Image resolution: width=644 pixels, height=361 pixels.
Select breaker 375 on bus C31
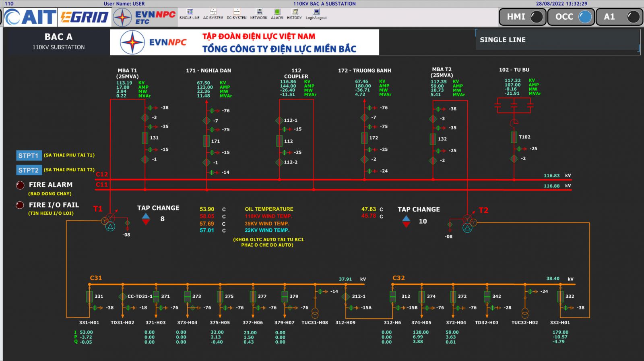[x=220, y=297]
